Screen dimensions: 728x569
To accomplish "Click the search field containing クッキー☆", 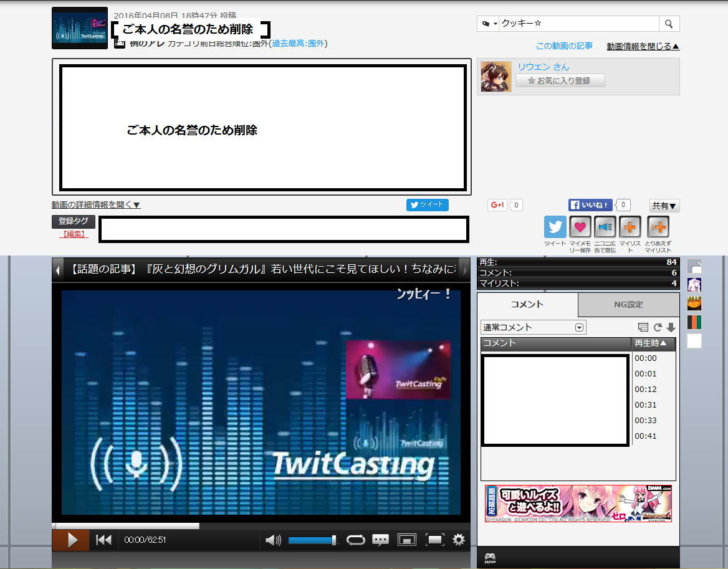I will click(x=579, y=23).
